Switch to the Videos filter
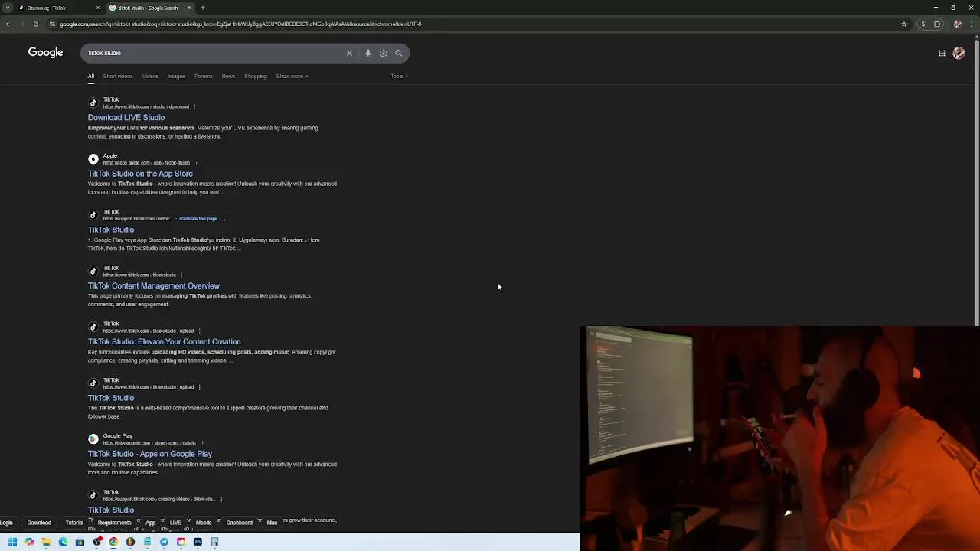 pyautogui.click(x=150, y=76)
